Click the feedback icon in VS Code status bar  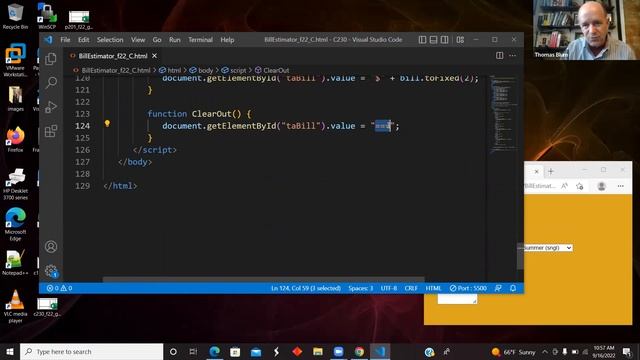498,288
